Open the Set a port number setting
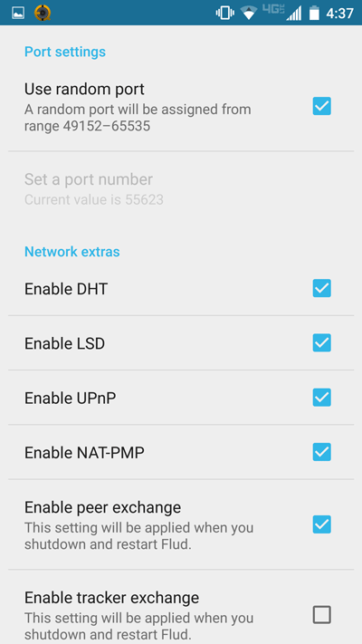Image resolution: width=362 pixels, height=644 pixels. [x=181, y=189]
